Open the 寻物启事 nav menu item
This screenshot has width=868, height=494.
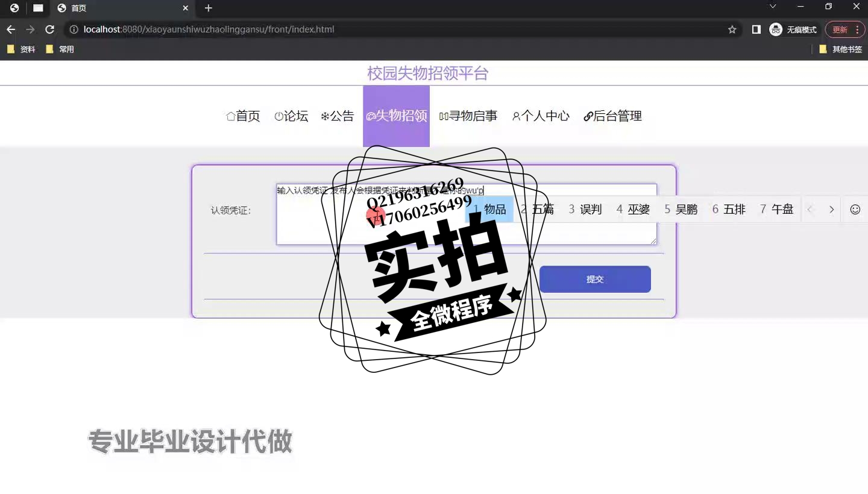(x=468, y=116)
